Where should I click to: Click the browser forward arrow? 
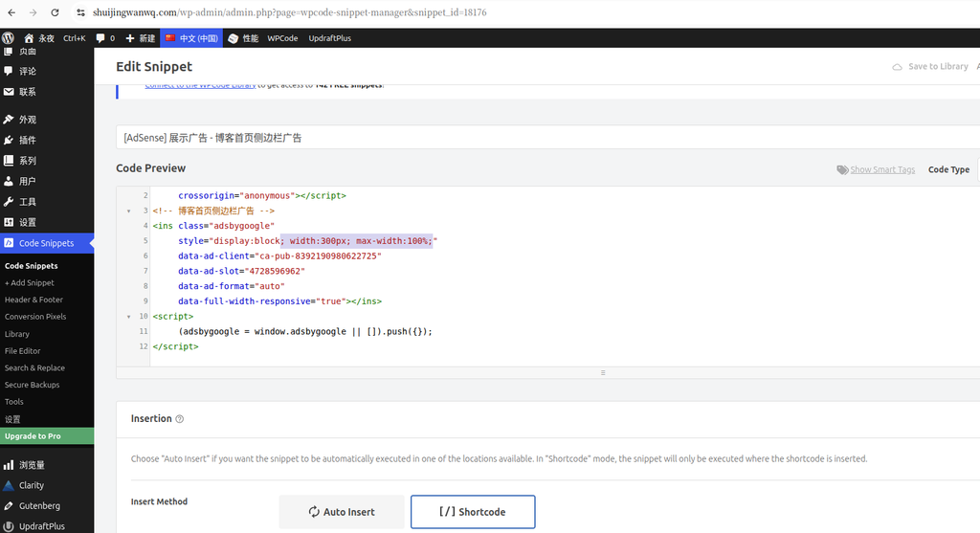33,12
